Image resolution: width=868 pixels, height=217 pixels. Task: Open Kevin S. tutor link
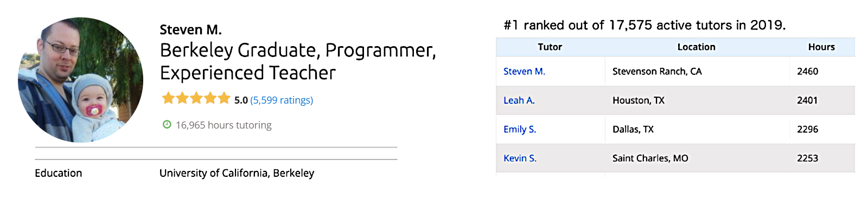(x=520, y=158)
